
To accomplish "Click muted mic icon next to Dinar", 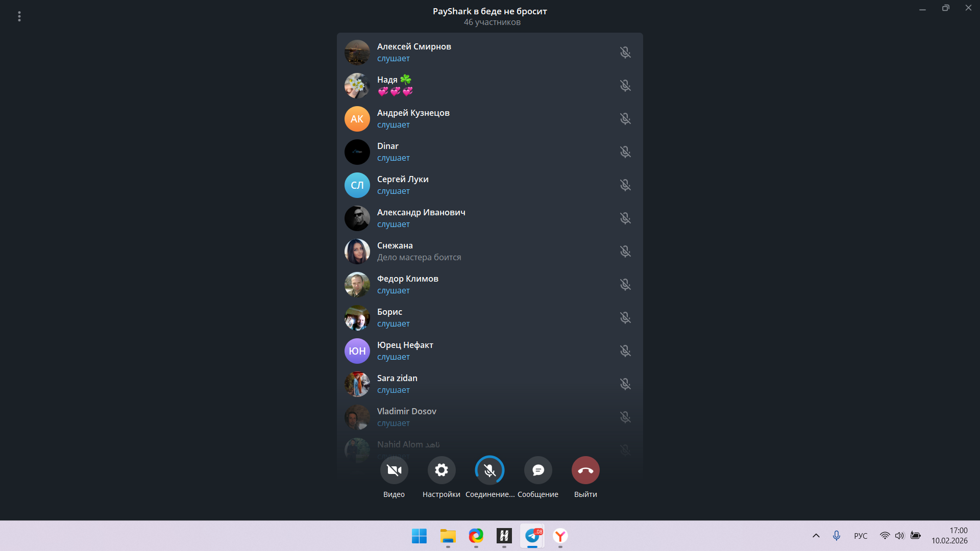I will (625, 152).
